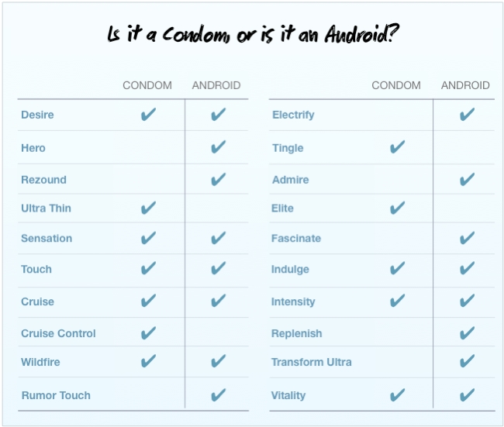Click the Condom checkmark for Cruise Control
The image size is (504, 427).
[148, 333]
